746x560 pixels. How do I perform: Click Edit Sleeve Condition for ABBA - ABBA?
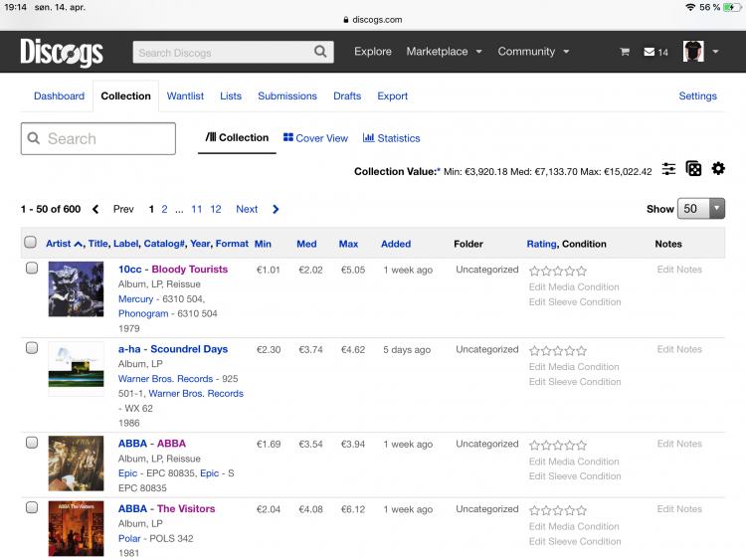(575, 475)
